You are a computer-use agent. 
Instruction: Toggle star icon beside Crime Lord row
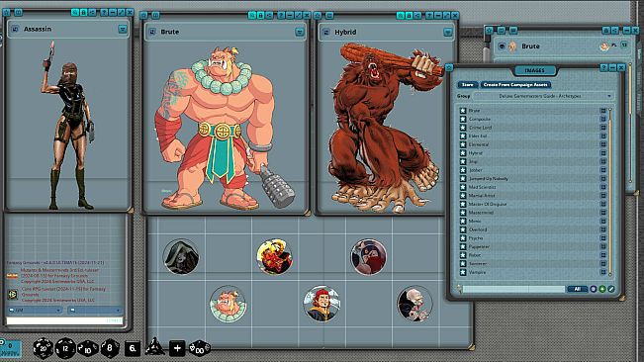click(463, 128)
